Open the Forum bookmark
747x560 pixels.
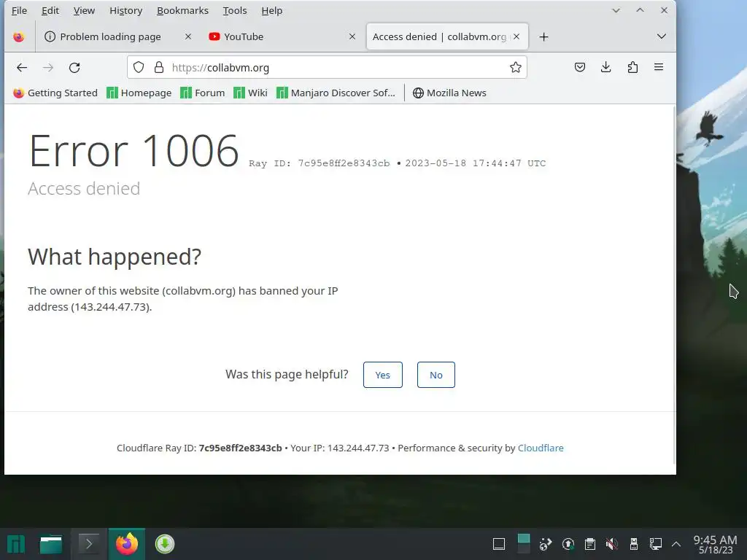point(203,93)
